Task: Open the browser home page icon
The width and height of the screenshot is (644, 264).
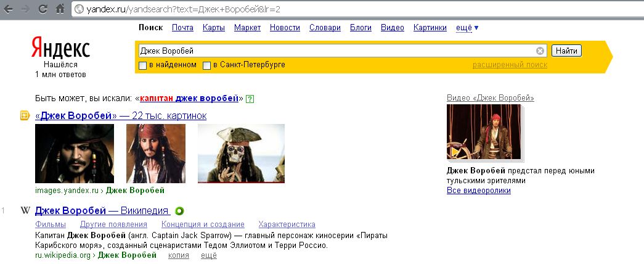Action: [60, 9]
